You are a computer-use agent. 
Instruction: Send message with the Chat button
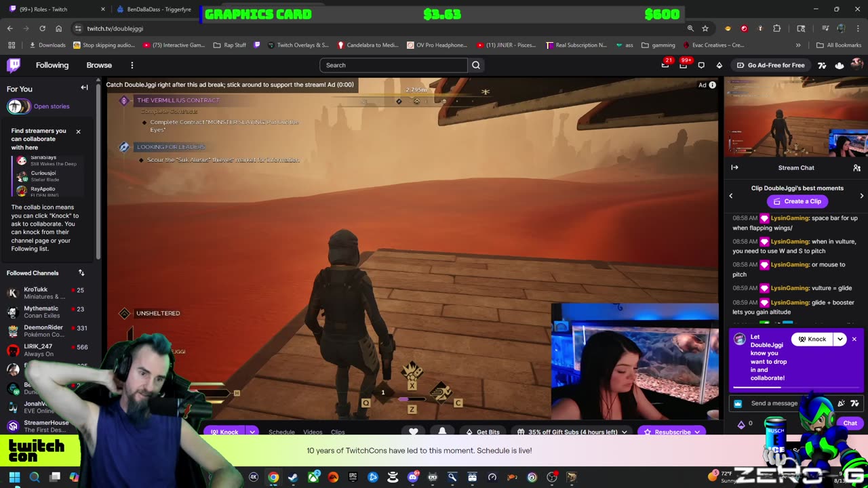tap(850, 423)
